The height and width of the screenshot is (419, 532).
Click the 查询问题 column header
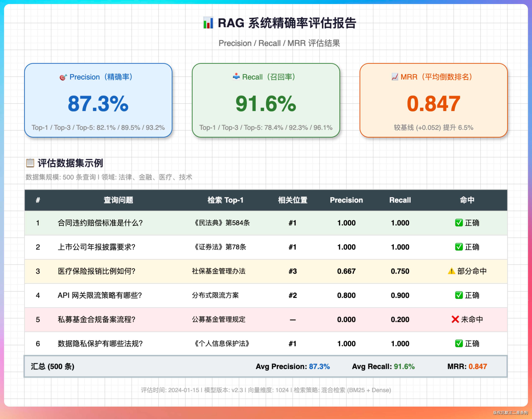tap(118, 200)
